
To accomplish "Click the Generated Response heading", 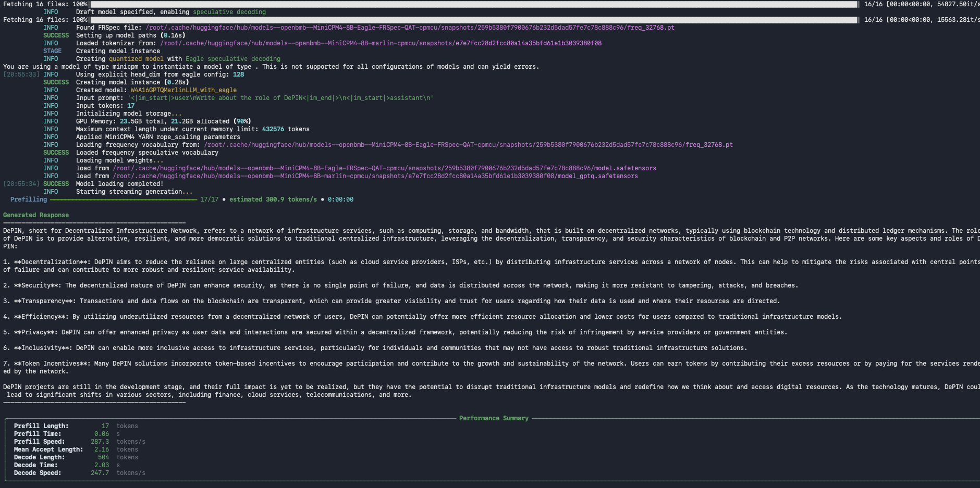I will pyautogui.click(x=36, y=215).
